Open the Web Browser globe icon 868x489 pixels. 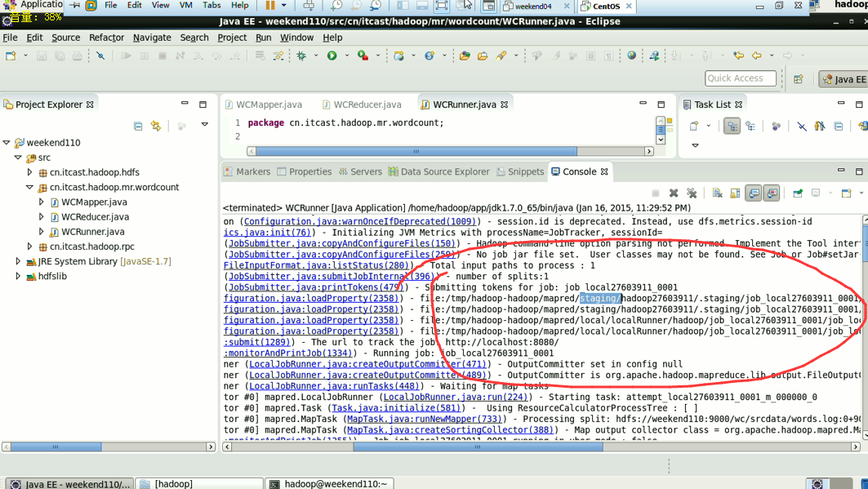[x=632, y=56]
